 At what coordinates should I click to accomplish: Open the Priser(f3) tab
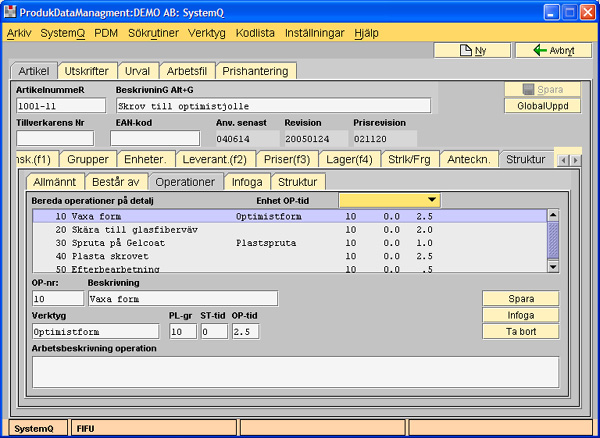(287, 160)
